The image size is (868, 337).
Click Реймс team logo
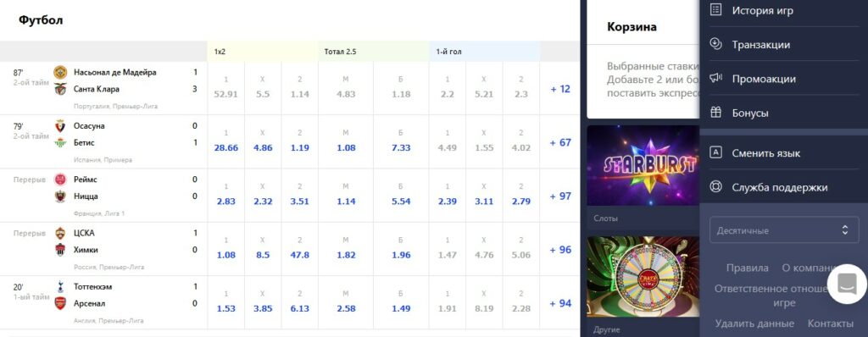click(60, 180)
